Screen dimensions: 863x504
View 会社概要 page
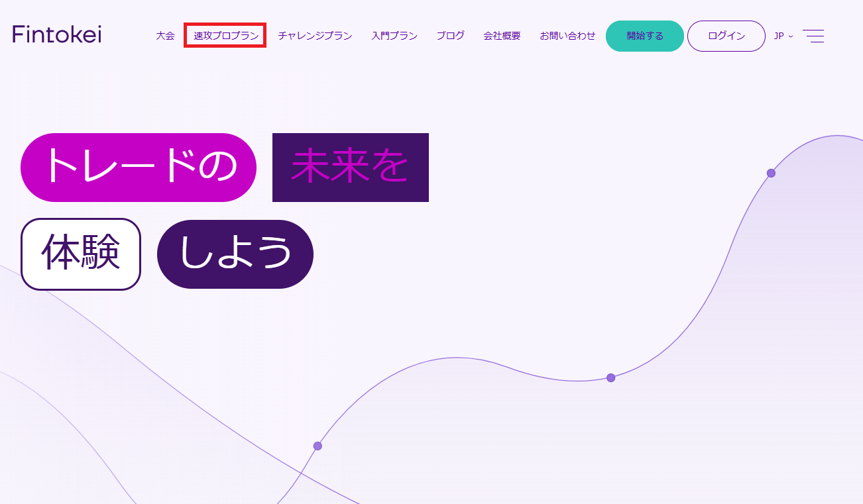coord(502,36)
